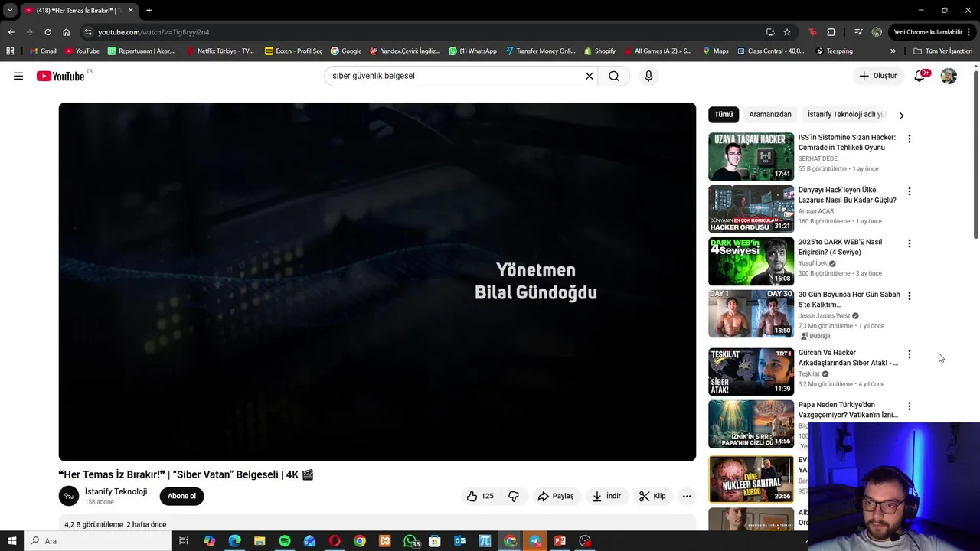Download the video with İndir
The width and height of the screenshot is (980, 551).
click(607, 496)
